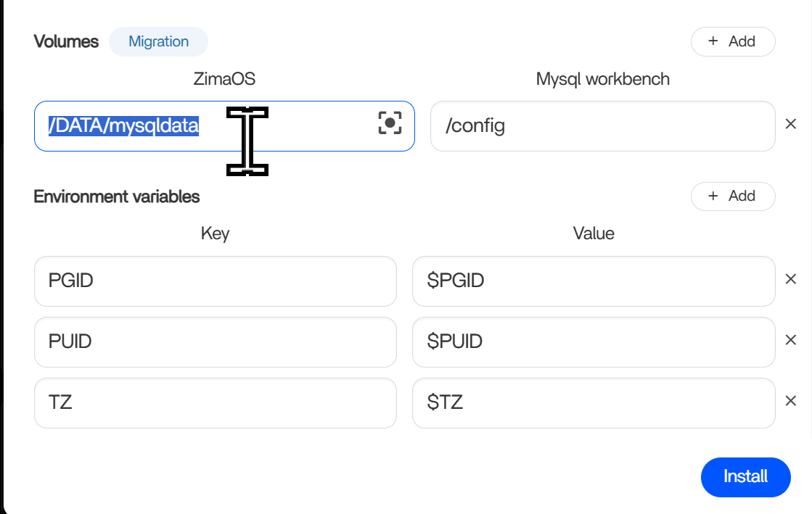The height and width of the screenshot is (514, 812).
Task: Focus the /config container path field
Action: pos(602,126)
